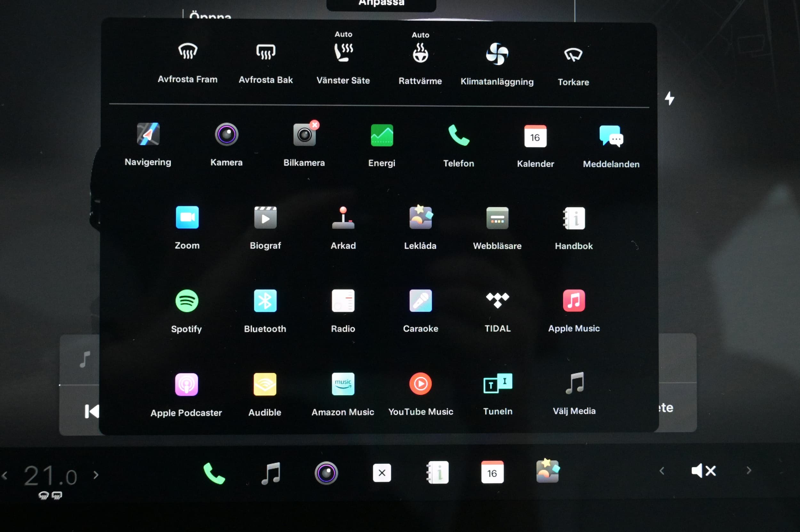Turn on front defrost (Avfrosta Fram)
Image resolution: width=800 pixels, height=532 pixels.
(188, 52)
